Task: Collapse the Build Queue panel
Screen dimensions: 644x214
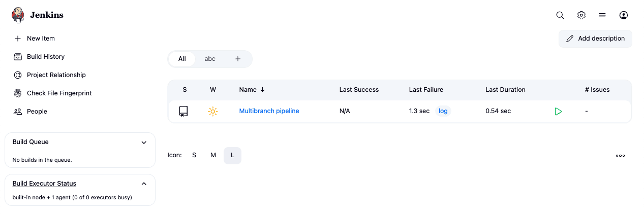Action: point(144,142)
